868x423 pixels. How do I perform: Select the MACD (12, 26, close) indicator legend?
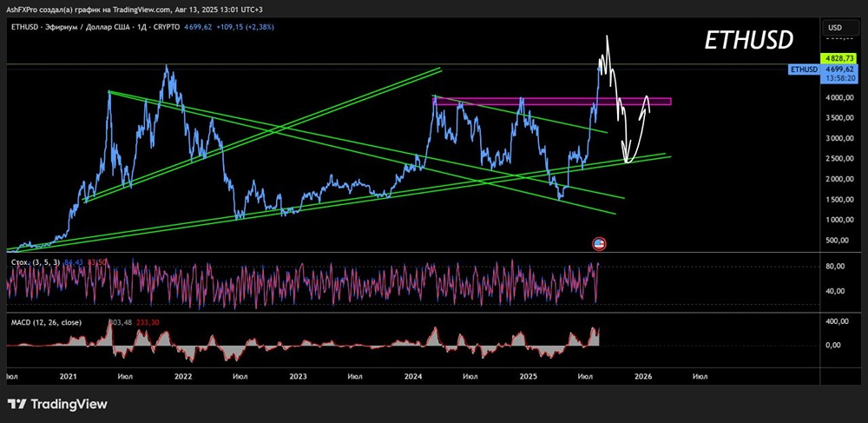(x=47, y=322)
